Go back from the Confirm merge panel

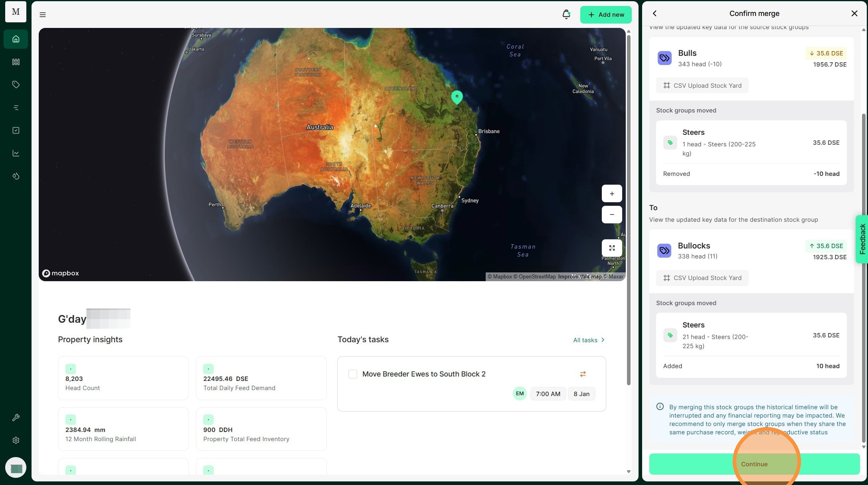654,14
